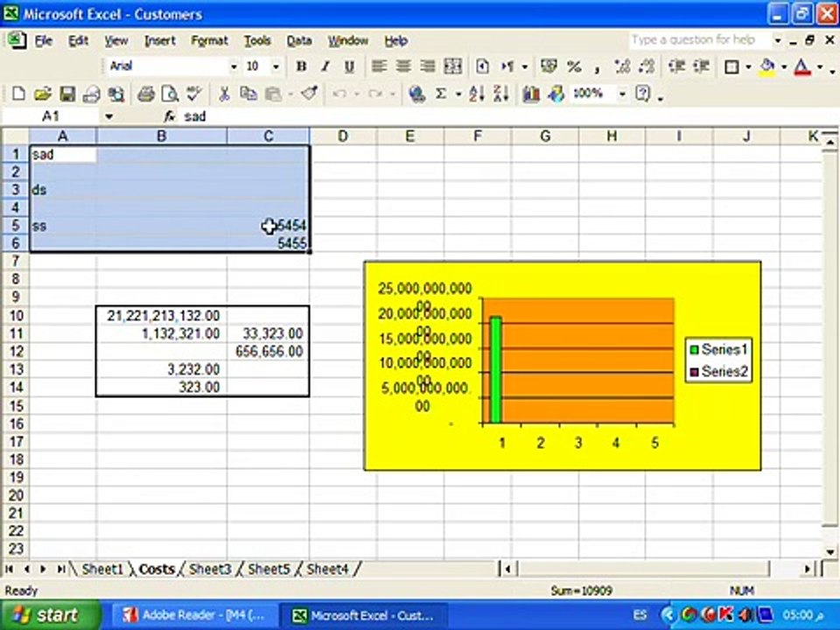The image size is (840, 630).
Task: Align text left in the cells
Action: pyautogui.click(x=379, y=66)
